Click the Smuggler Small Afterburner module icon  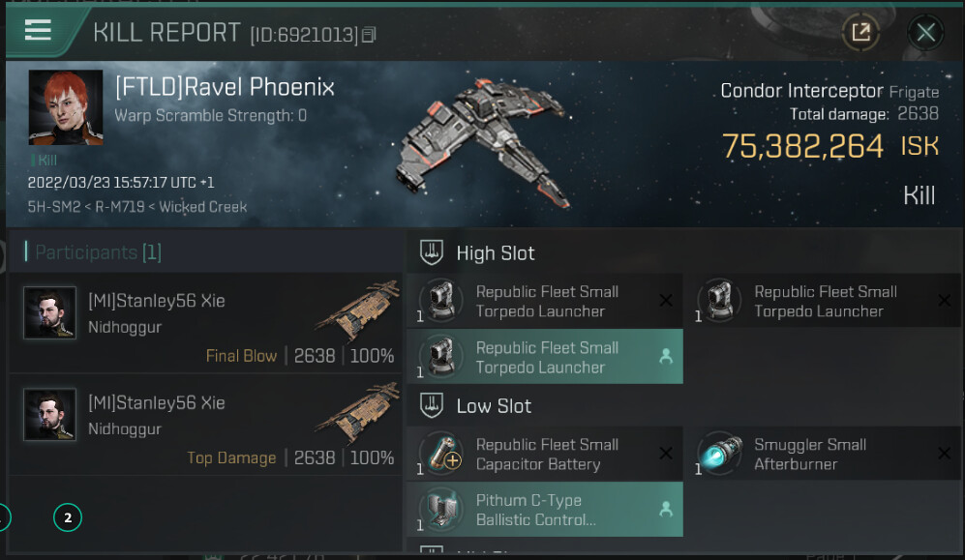(x=719, y=454)
